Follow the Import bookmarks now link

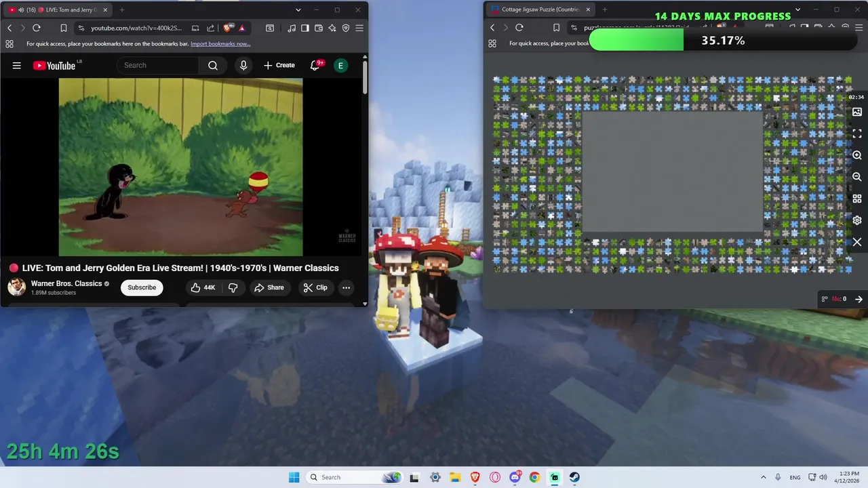pos(220,44)
